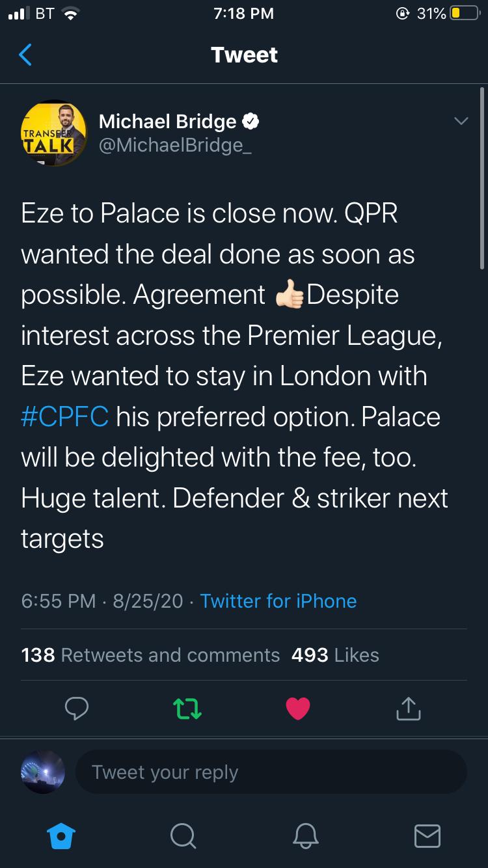Screen dimensions: 488x868
Task: Tap the Tweet your reply field
Action: 271,772
